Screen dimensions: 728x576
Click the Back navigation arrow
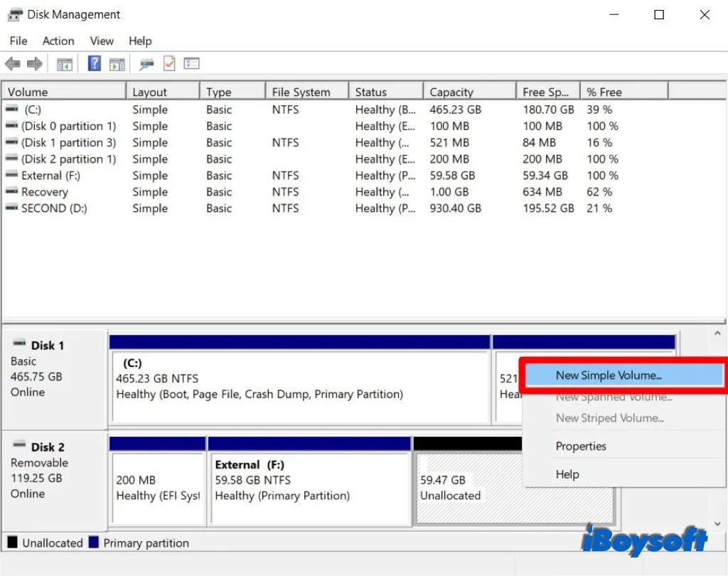click(12, 63)
